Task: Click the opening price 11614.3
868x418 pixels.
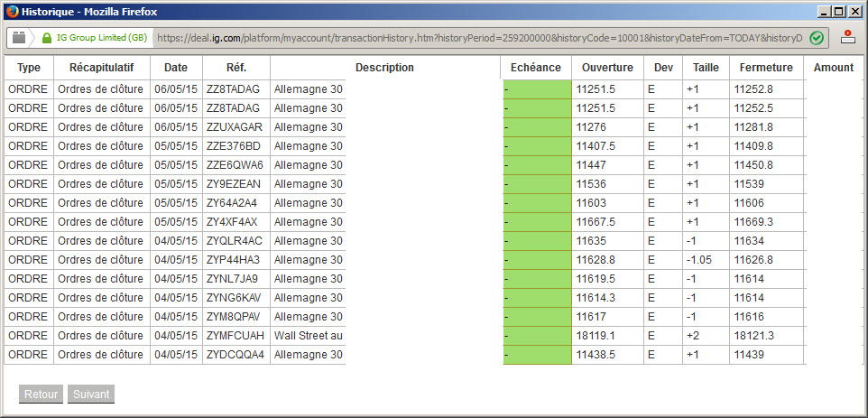Action: click(x=596, y=298)
